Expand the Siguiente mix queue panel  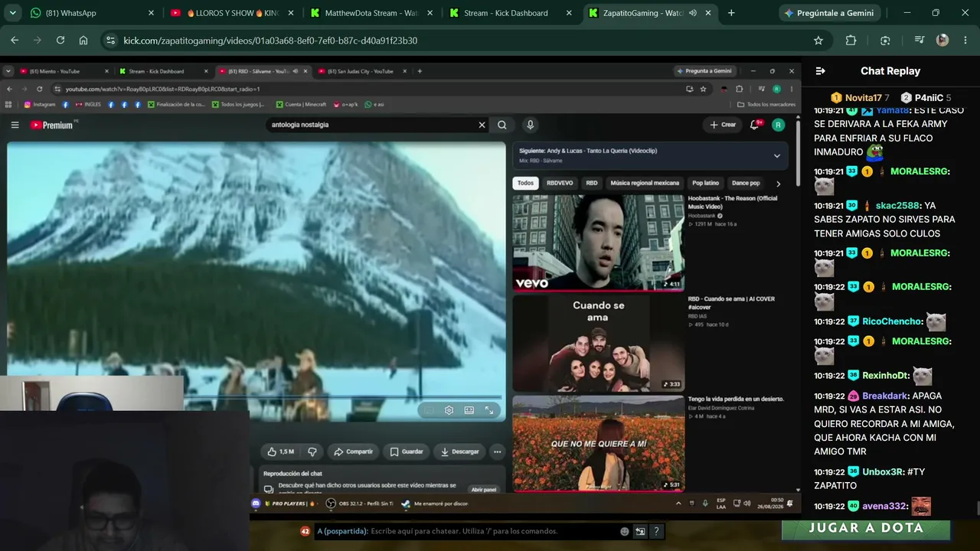pyautogui.click(x=776, y=155)
